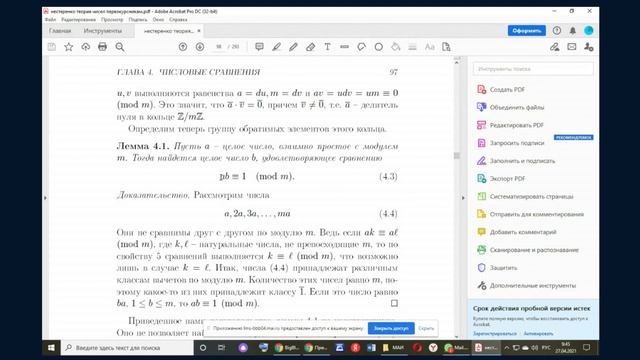The width and height of the screenshot is (640, 360).
Task: Open the drawing shapes circle tool
Action: pyautogui.click(x=379, y=47)
